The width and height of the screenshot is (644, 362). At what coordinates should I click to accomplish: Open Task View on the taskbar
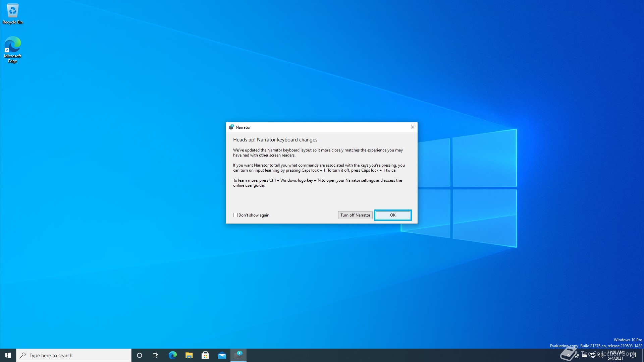pyautogui.click(x=156, y=355)
